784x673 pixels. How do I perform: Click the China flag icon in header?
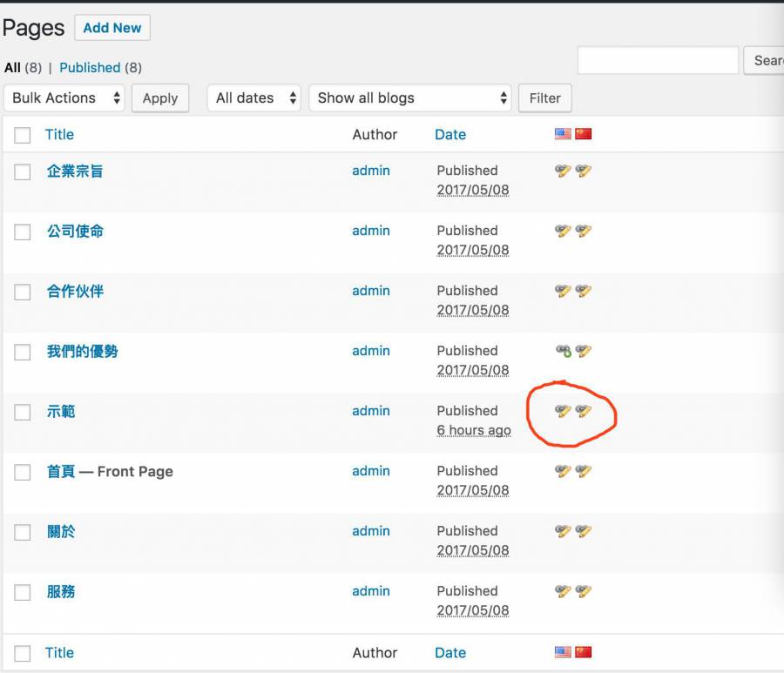584,134
